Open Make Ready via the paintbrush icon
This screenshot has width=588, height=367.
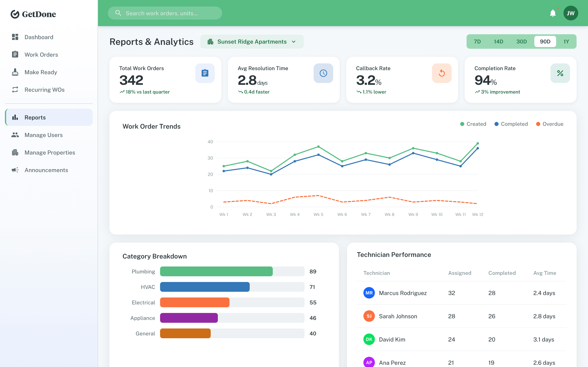click(x=15, y=72)
